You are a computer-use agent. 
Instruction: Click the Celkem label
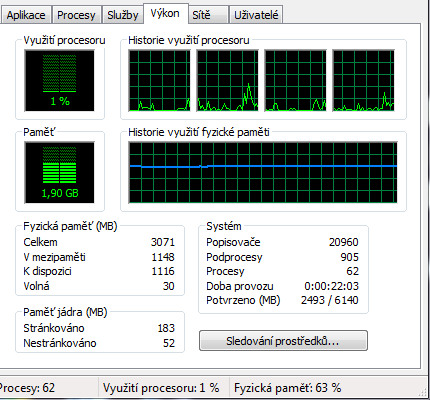(40, 242)
